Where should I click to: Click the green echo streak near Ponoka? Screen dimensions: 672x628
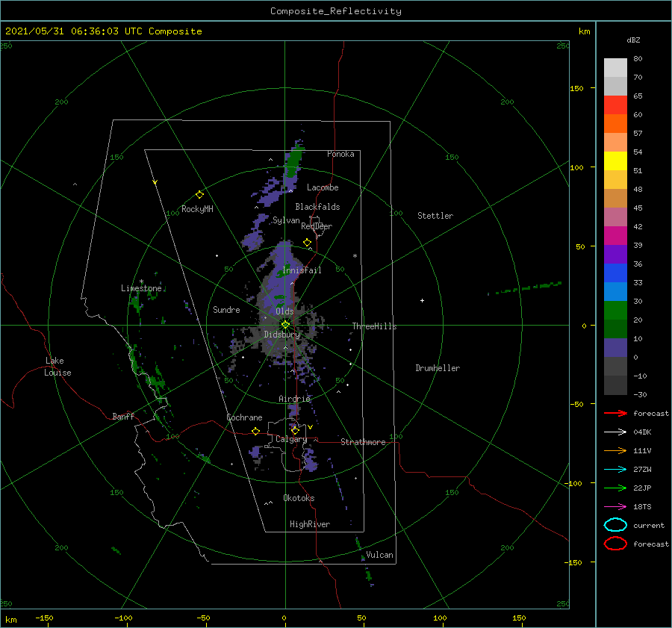point(294,160)
